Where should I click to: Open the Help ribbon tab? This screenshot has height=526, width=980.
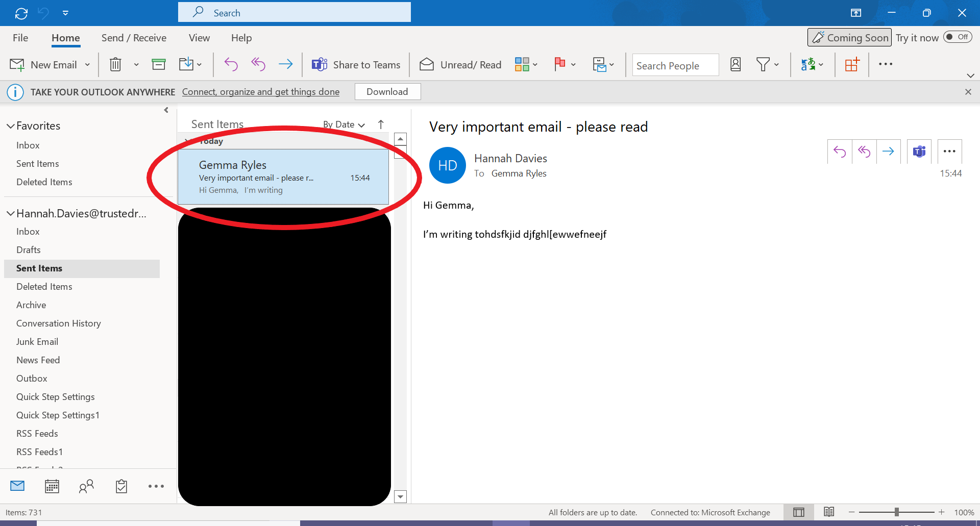tap(241, 38)
